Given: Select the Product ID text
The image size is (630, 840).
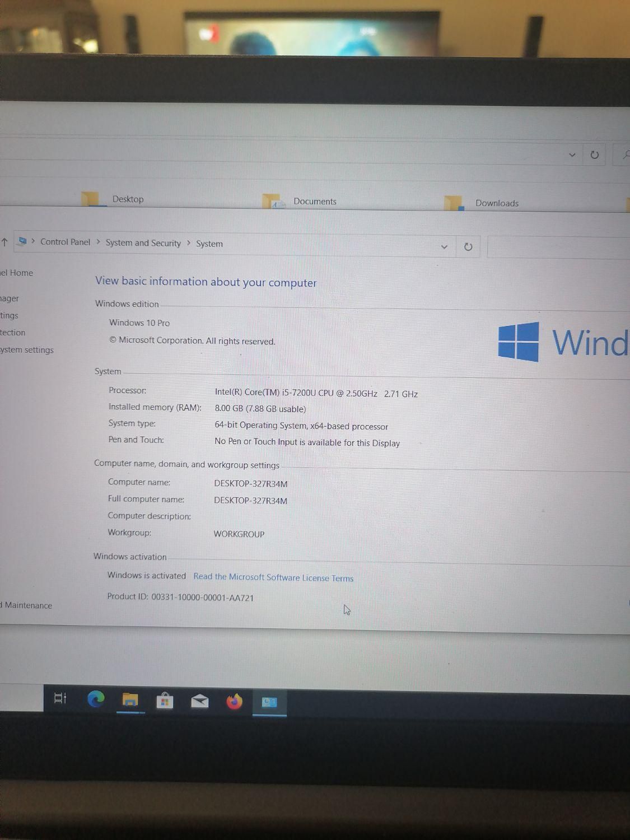Looking at the screenshot, I should pos(180,597).
